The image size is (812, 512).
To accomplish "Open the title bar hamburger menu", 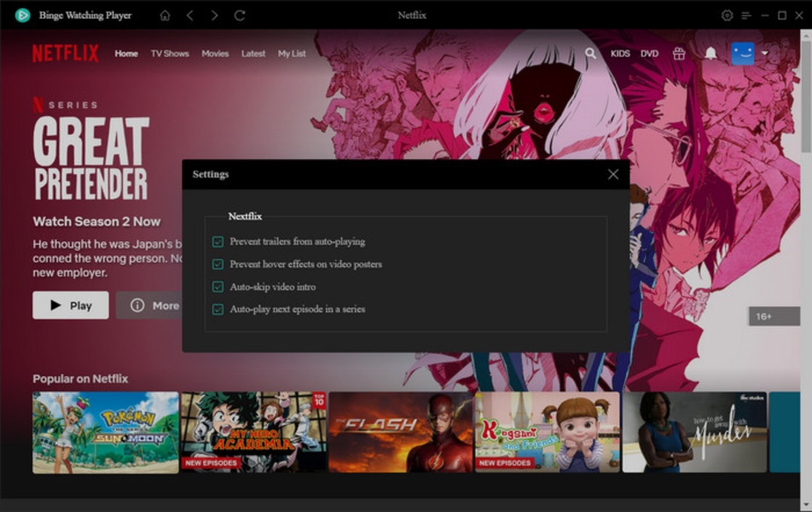I will [746, 15].
